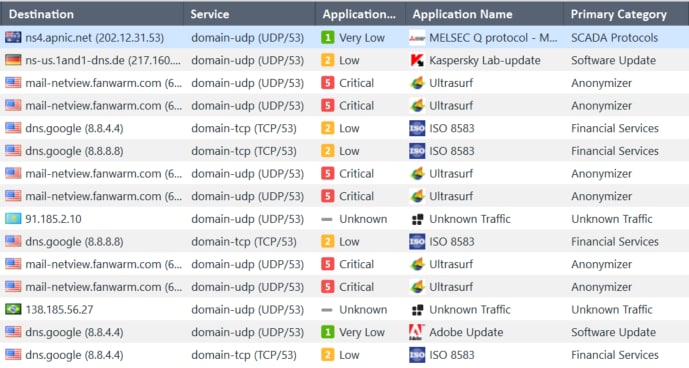
Task: Sort by the Service column header
Action: click(249, 14)
